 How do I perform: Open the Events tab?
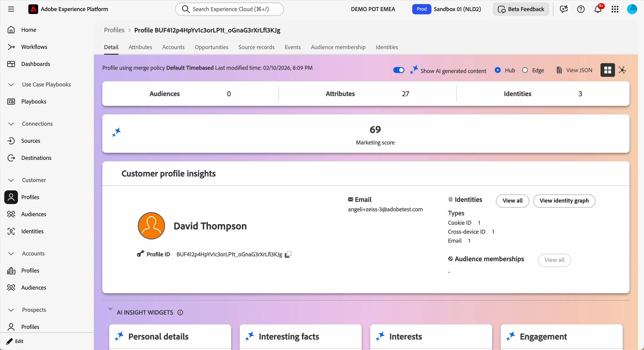(293, 47)
